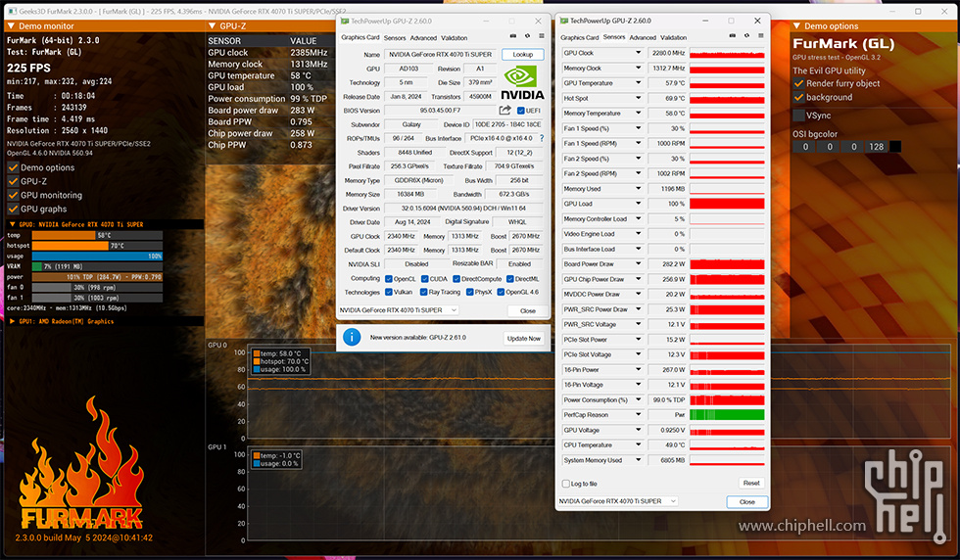Open the Board Power Draw sensor dropdown
960x560 pixels.
(x=638, y=263)
